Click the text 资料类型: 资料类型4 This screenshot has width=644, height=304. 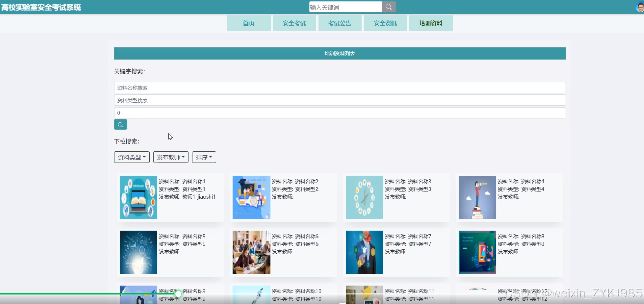click(521, 189)
